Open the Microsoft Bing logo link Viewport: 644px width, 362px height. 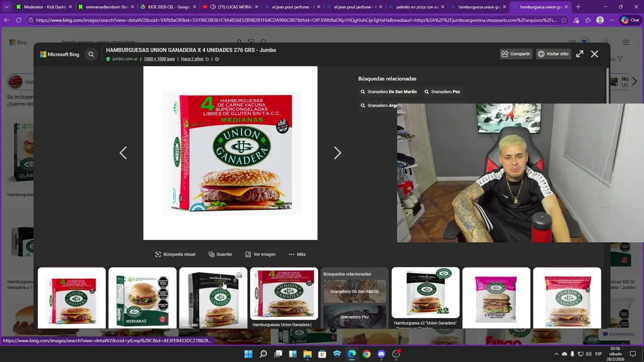point(60,54)
